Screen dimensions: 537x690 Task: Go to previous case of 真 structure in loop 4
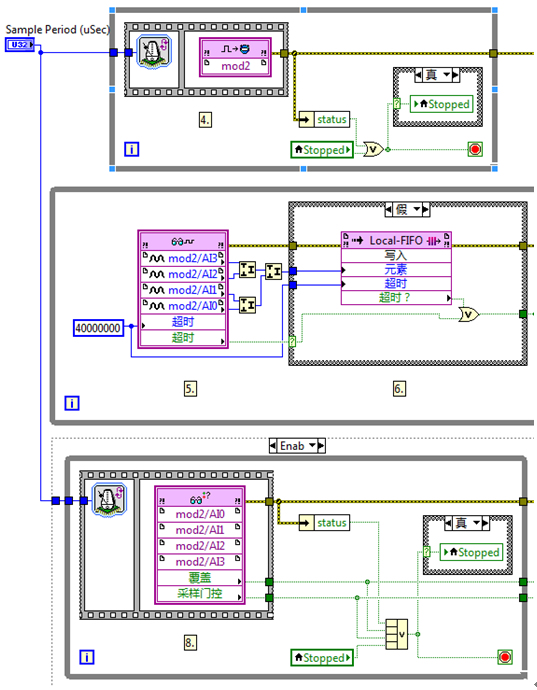pos(418,75)
